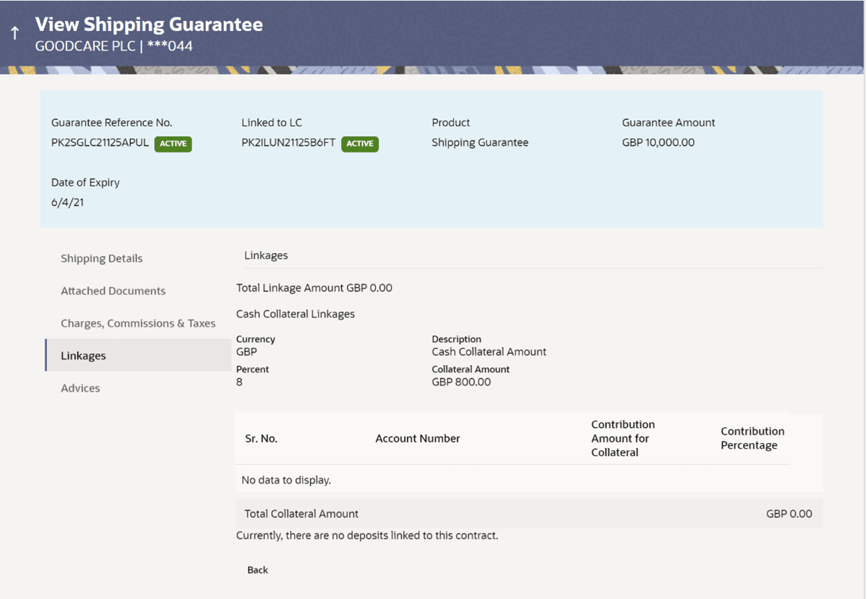Click the Collateral Amount GBP 800.00 value
This screenshot has width=868, height=599.
pos(462,382)
